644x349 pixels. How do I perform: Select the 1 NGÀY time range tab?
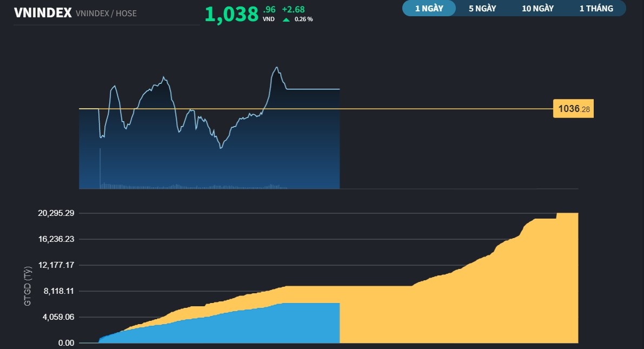429,9
